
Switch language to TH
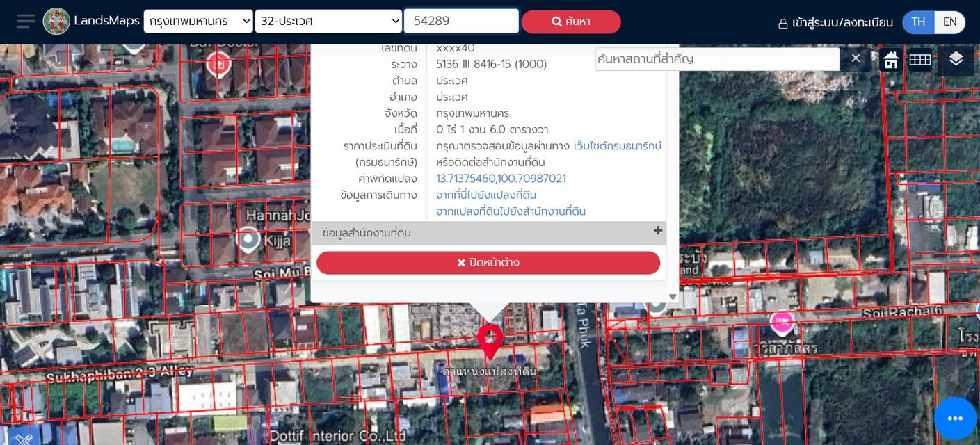coord(918,22)
